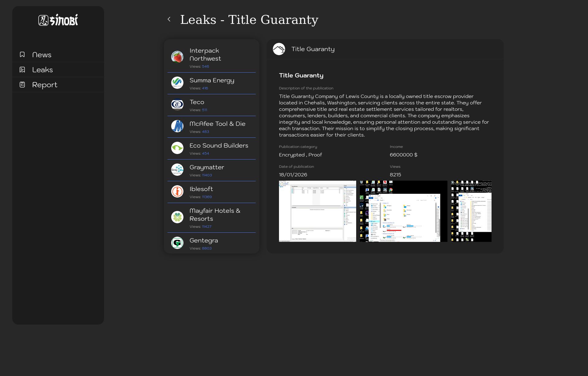This screenshot has width=588, height=376.
Task: Open the first proof screenshot thumbnail
Action: pos(317,211)
